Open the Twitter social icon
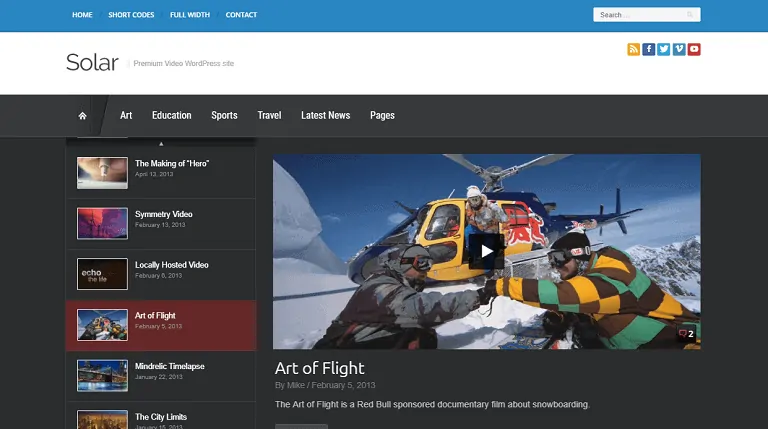 pos(664,49)
